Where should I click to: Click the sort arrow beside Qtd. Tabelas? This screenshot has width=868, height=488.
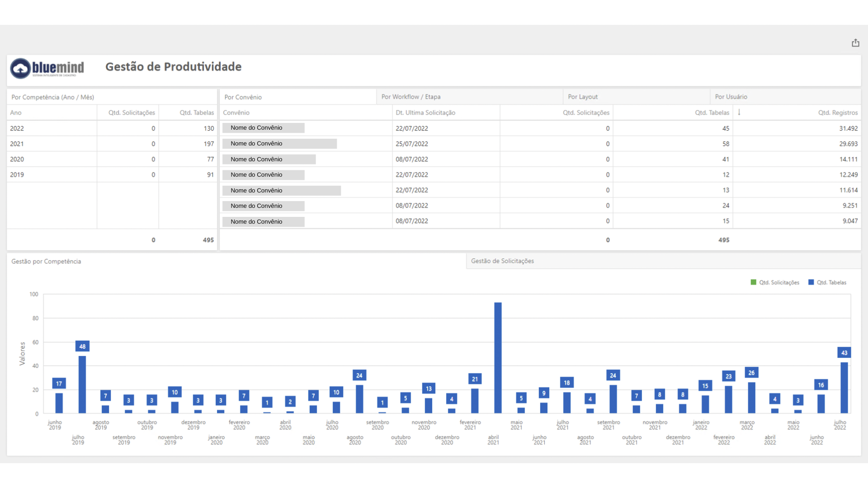coord(739,112)
